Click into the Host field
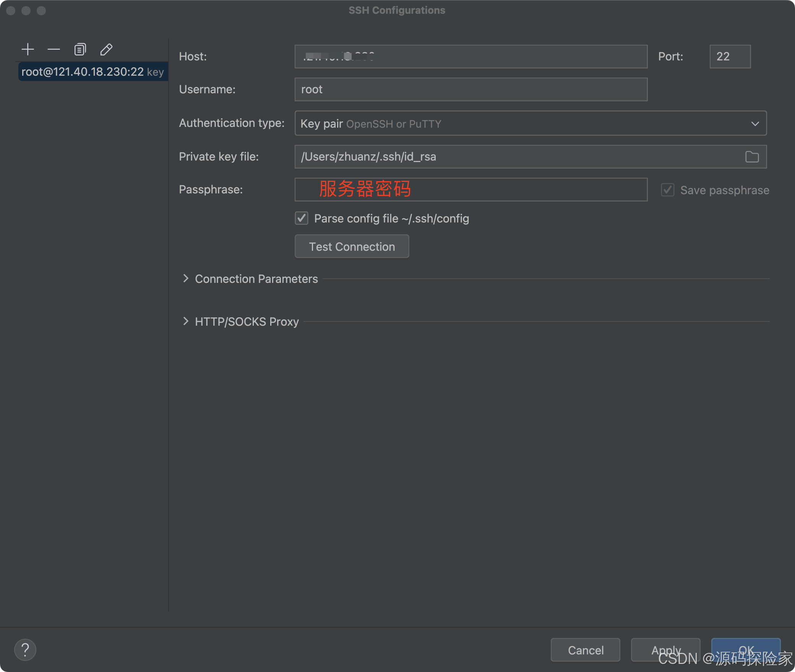The image size is (795, 672). point(470,56)
